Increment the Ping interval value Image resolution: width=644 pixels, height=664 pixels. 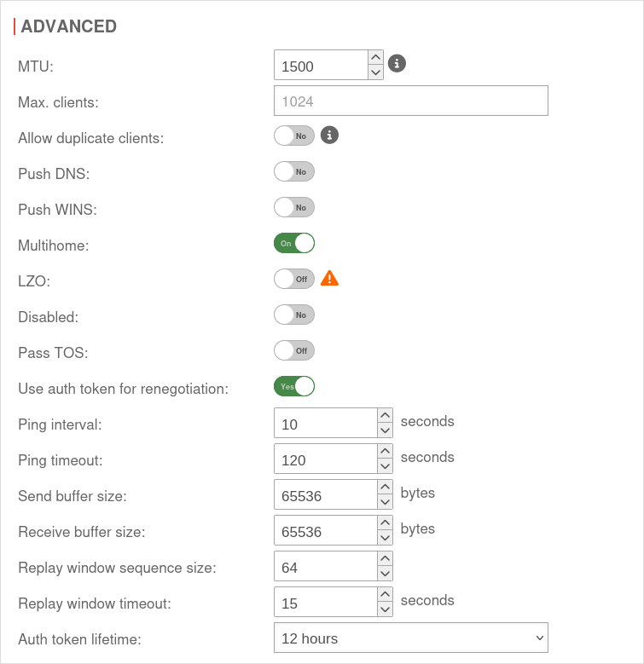coord(385,415)
